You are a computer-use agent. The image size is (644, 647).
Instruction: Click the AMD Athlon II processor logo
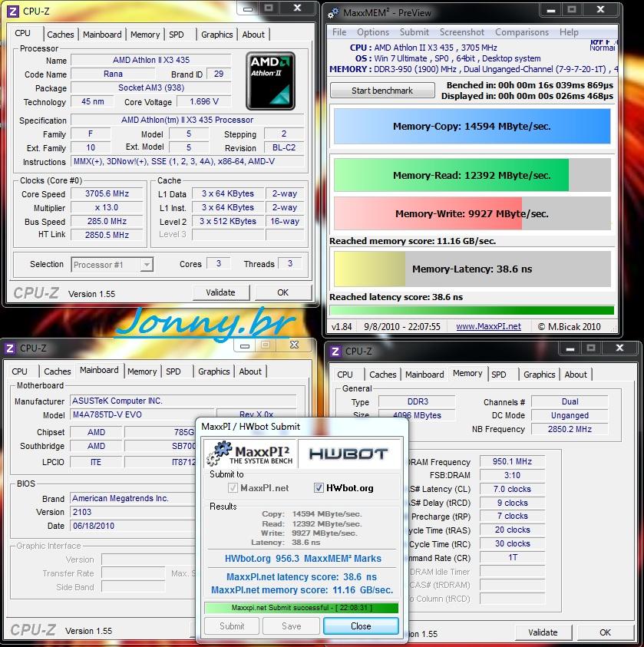tap(270, 81)
